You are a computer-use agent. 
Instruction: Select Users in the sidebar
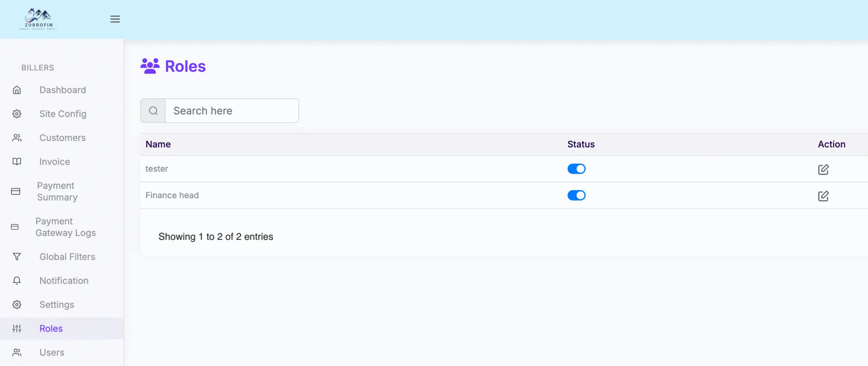tap(52, 352)
